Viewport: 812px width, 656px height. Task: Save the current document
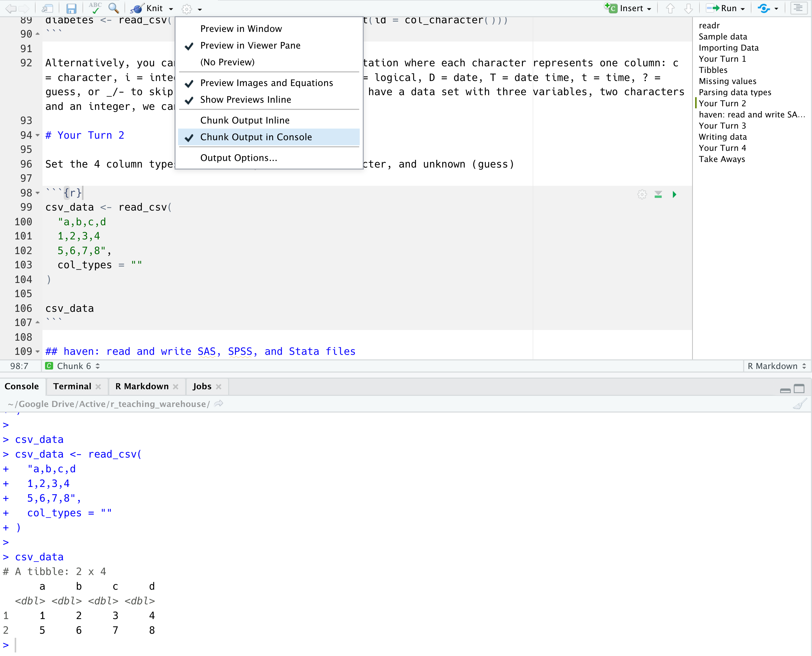pyautogui.click(x=71, y=8)
